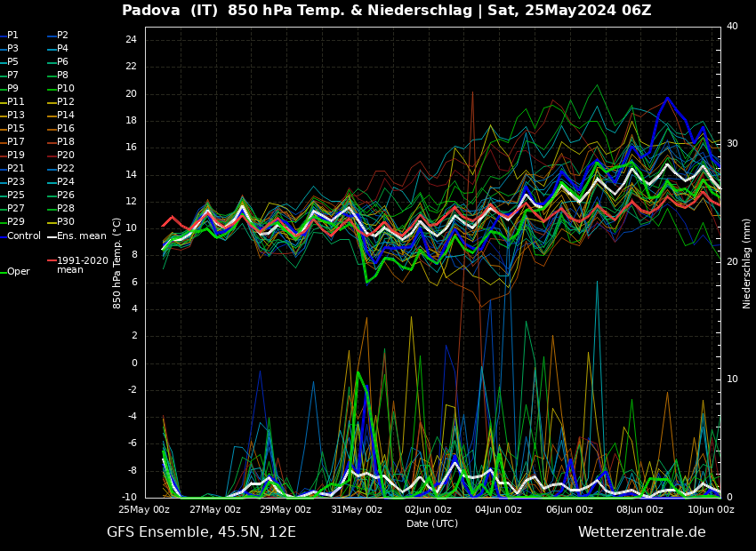
Task: Click the 30 value on the Niederschlag axis
Action: pyautogui.click(x=732, y=144)
